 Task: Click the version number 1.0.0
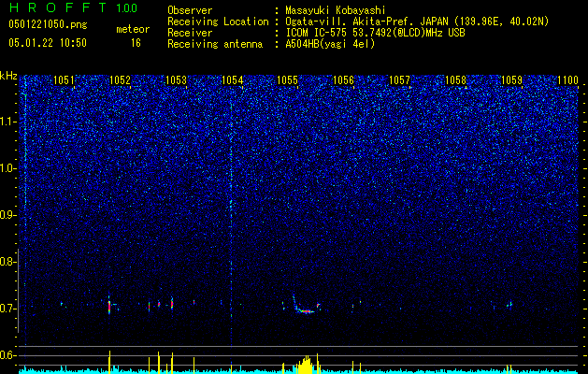click(127, 8)
